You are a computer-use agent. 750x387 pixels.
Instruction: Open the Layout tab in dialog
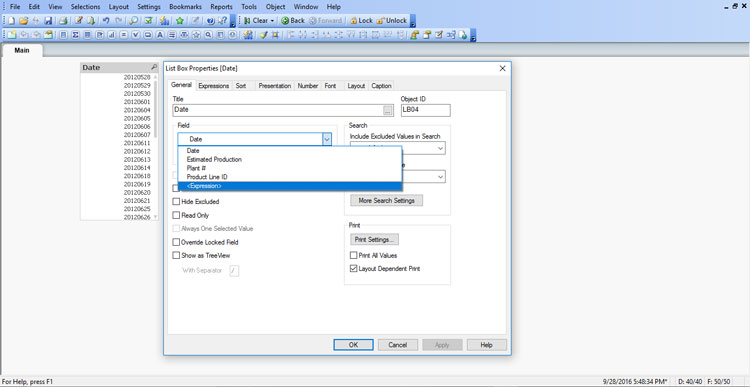356,86
